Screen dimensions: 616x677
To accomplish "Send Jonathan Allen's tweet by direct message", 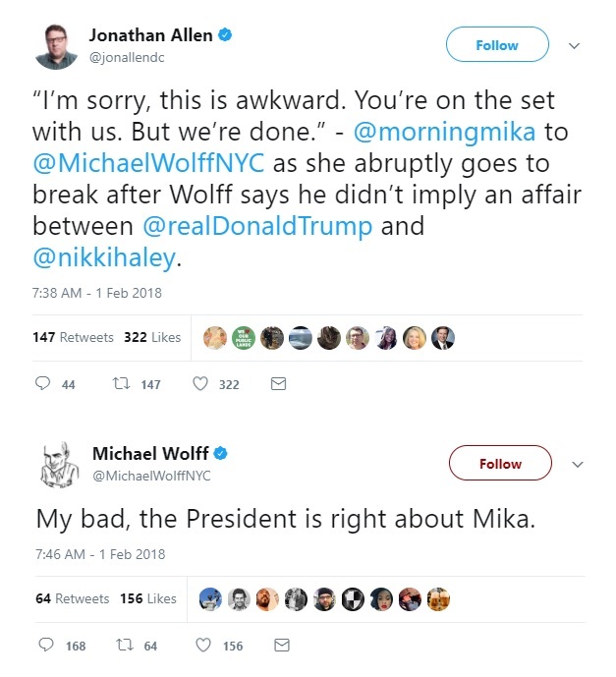I will pyautogui.click(x=278, y=384).
